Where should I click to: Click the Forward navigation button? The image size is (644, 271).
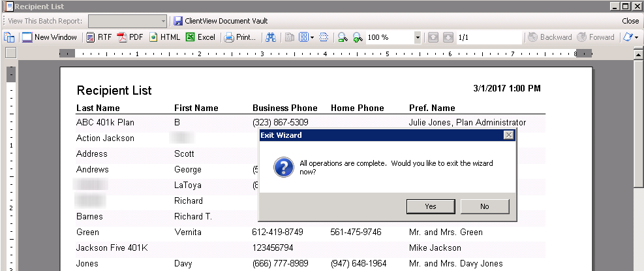point(595,37)
